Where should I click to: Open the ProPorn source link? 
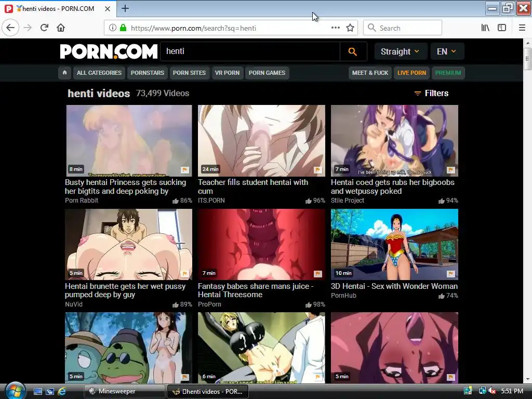tap(209, 304)
